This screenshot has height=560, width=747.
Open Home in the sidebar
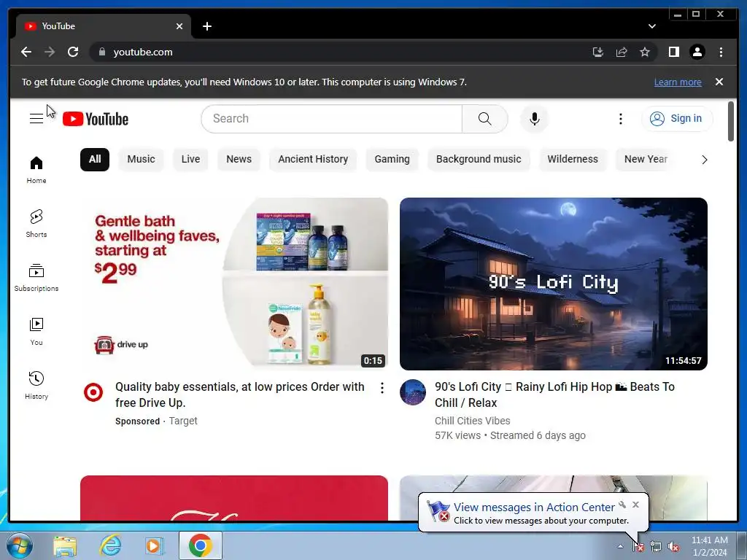click(x=36, y=170)
